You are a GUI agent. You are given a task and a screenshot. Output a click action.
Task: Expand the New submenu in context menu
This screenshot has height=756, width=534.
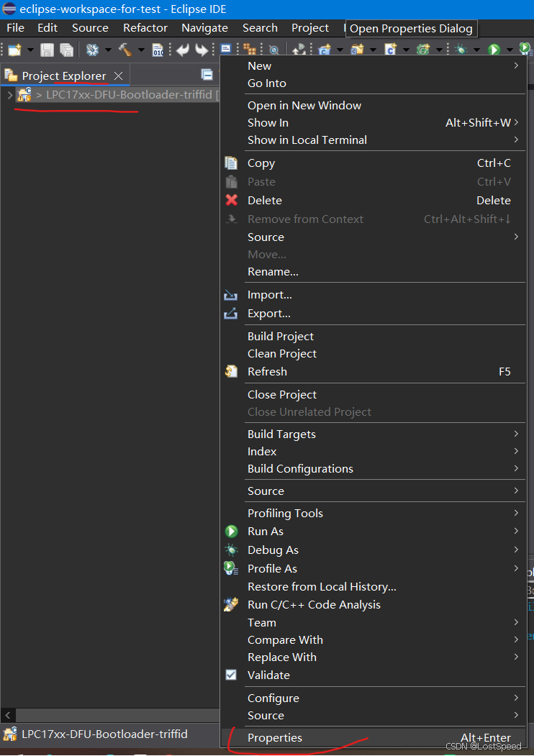[373, 65]
